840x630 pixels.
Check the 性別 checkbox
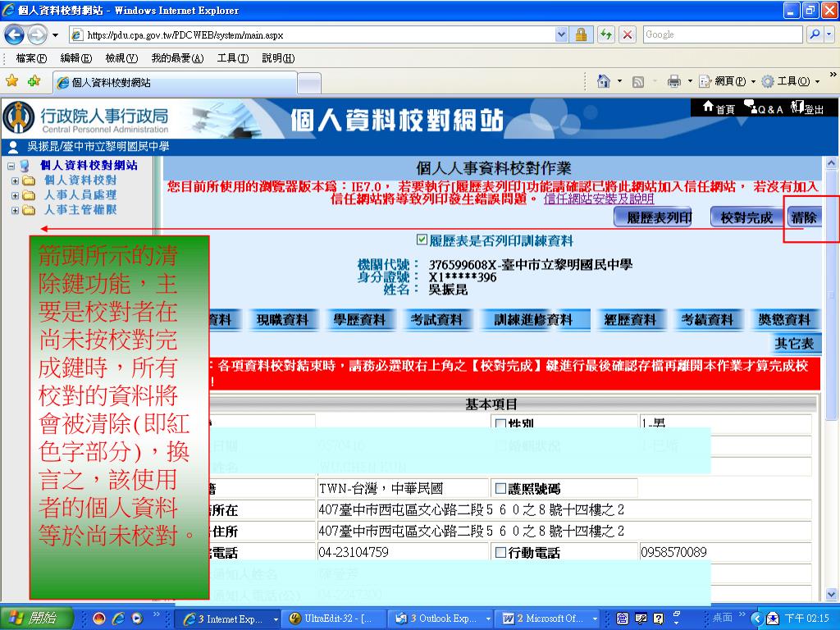[x=501, y=424]
